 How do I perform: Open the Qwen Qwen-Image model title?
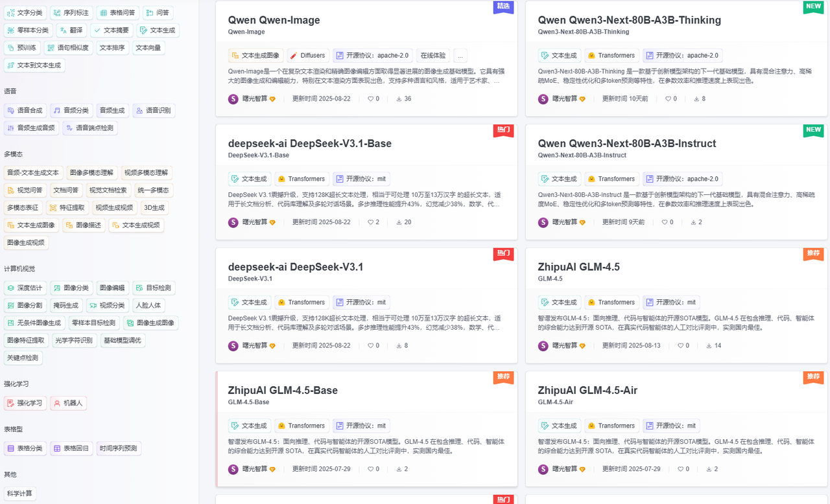[274, 20]
